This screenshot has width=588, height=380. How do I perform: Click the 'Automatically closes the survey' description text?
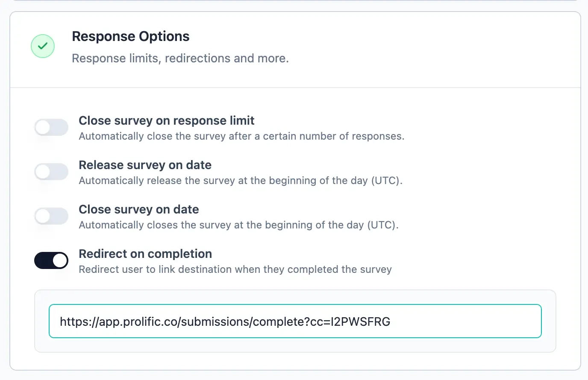[x=238, y=225]
